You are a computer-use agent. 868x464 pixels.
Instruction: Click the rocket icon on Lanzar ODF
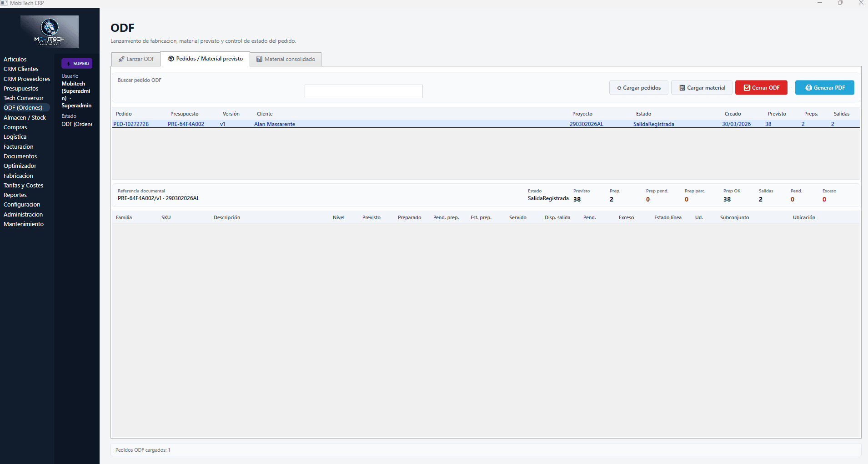121,59
